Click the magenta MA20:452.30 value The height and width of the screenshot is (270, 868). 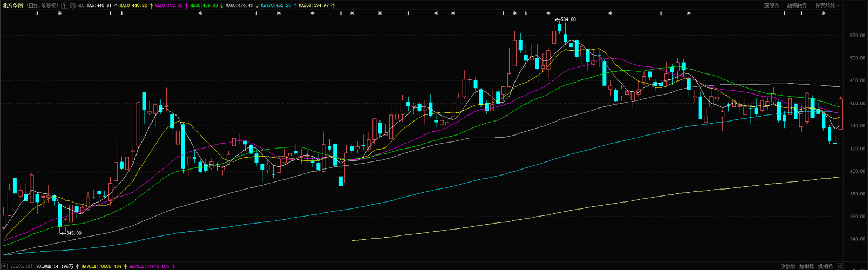tap(168, 5)
